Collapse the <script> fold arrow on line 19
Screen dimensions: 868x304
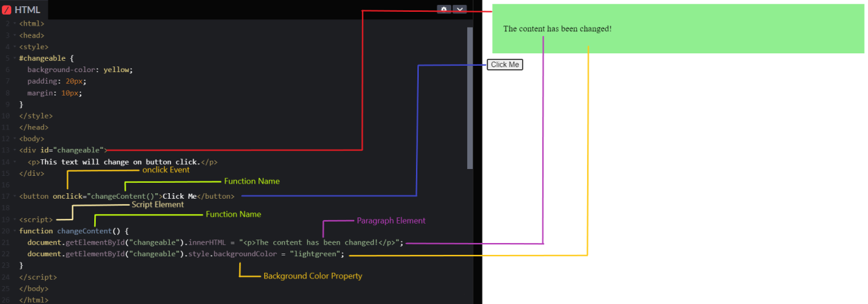(14, 220)
